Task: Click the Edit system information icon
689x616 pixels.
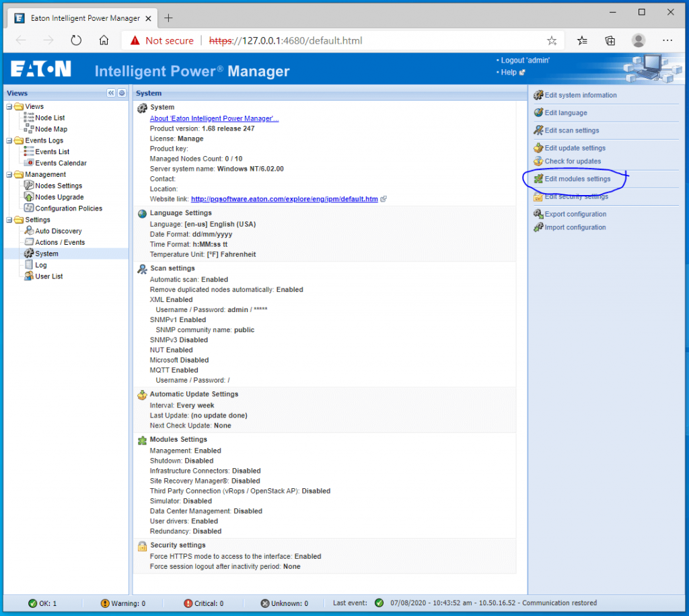Action: coord(538,95)
